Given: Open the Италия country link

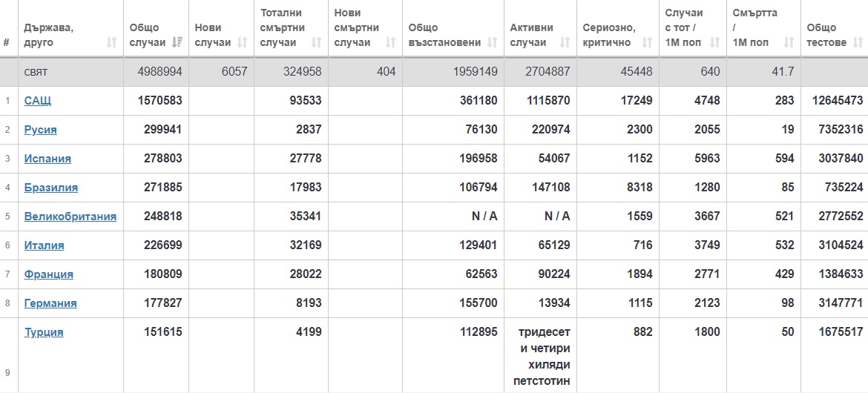Looking at the screenshot, I should 45,245.
